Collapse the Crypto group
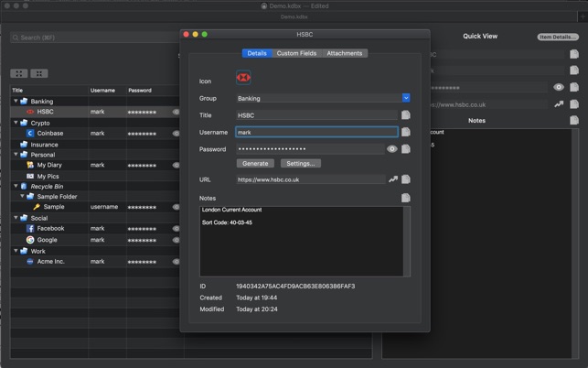The height and width of the screenshot is (368, 588). [x=16, y=123]
